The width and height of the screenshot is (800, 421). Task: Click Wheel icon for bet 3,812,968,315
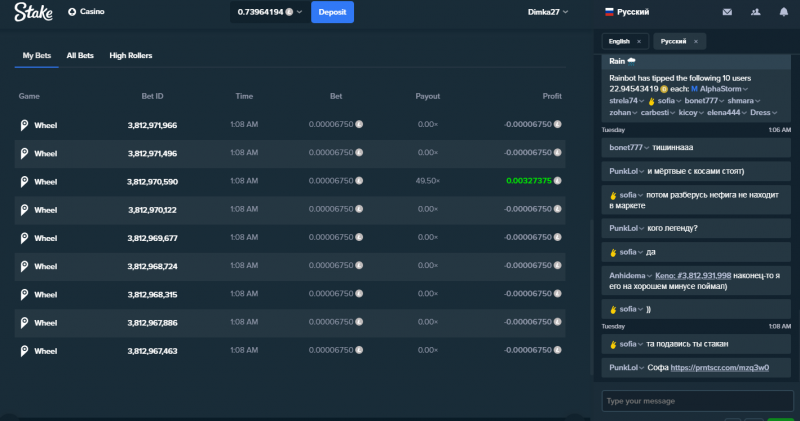tap(24, 294)
